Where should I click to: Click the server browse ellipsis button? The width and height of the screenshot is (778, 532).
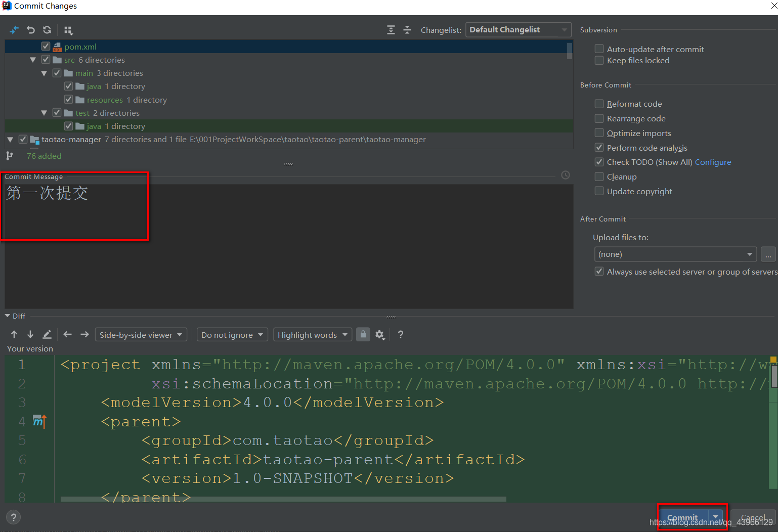pyautogui.click(x=768, y=254)
